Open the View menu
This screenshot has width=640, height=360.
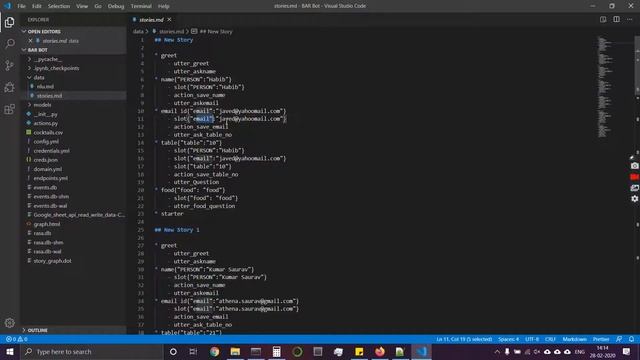pyautogui.click(x=82, y=6)
